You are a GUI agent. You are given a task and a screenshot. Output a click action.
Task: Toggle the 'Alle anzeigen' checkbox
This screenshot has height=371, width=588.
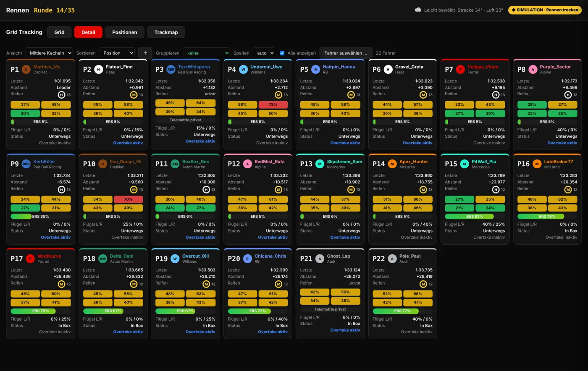tap(282, 53)
